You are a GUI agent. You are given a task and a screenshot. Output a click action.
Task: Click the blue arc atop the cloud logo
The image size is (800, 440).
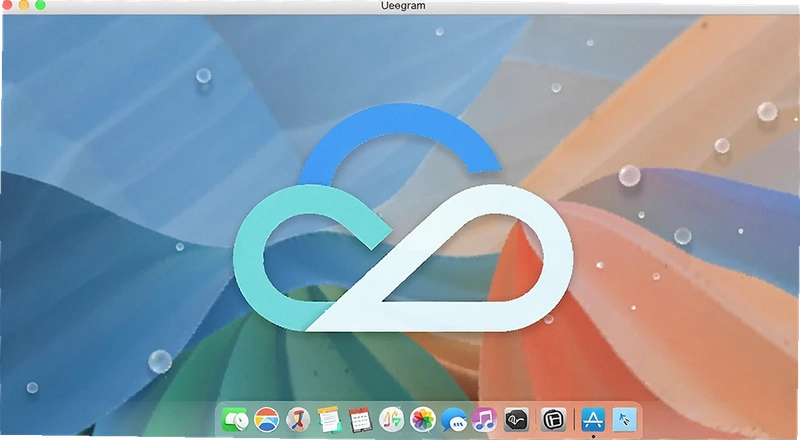400,138
